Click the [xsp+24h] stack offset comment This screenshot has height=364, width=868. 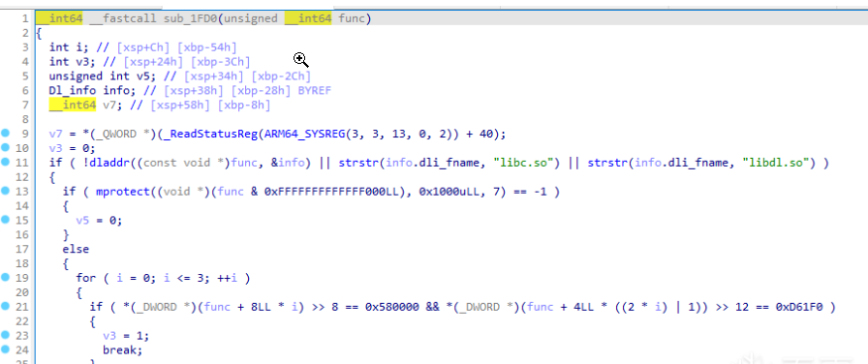coord(154,62)
